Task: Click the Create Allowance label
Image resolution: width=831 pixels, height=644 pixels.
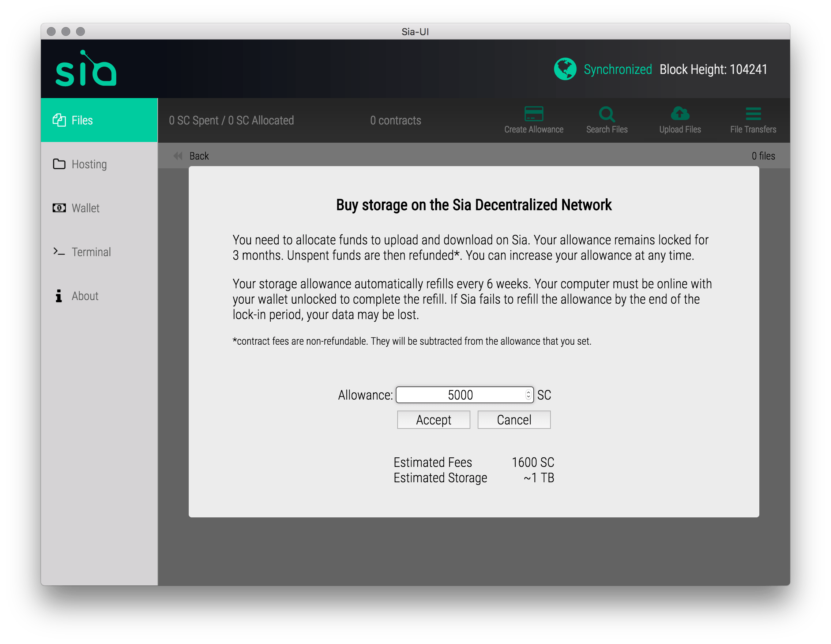Action: [x=533, y=130]
